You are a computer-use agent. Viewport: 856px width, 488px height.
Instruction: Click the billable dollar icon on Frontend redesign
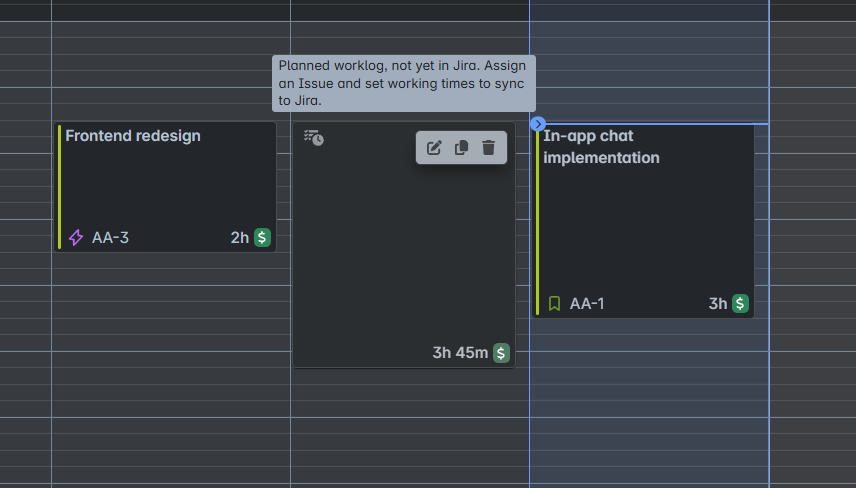click(x=263, y=237)
